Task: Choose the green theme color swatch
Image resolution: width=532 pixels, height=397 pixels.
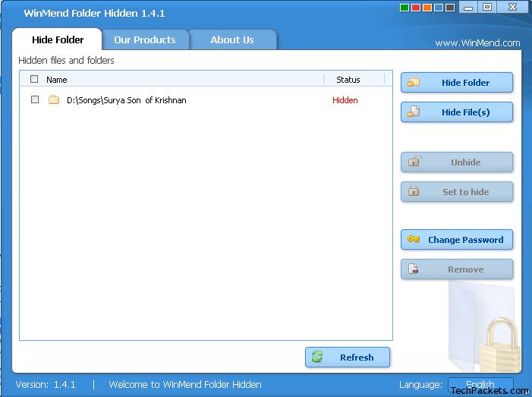Action: click(x=405, y=8)
